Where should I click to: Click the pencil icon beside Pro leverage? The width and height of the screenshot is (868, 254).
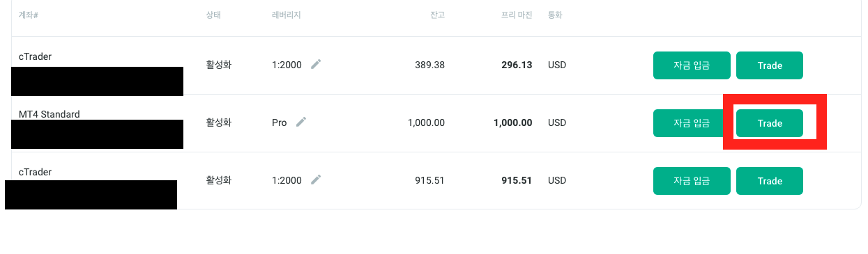[301, 122]
